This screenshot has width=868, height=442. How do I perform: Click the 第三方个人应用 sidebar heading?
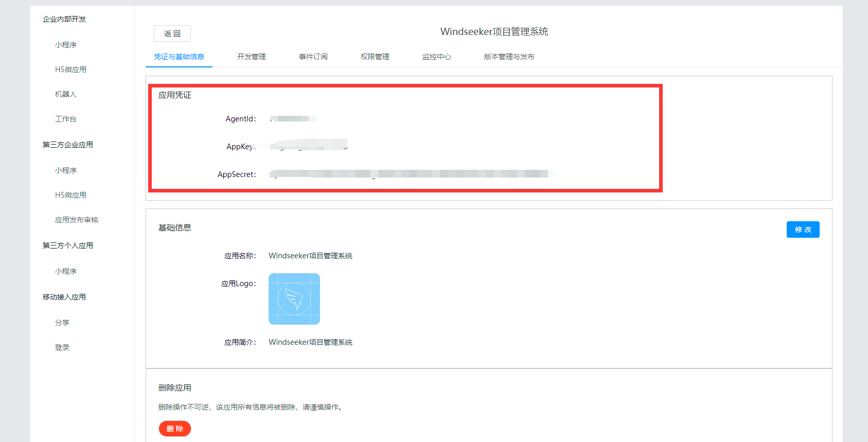pyautogui.click(x=68, y=245)
